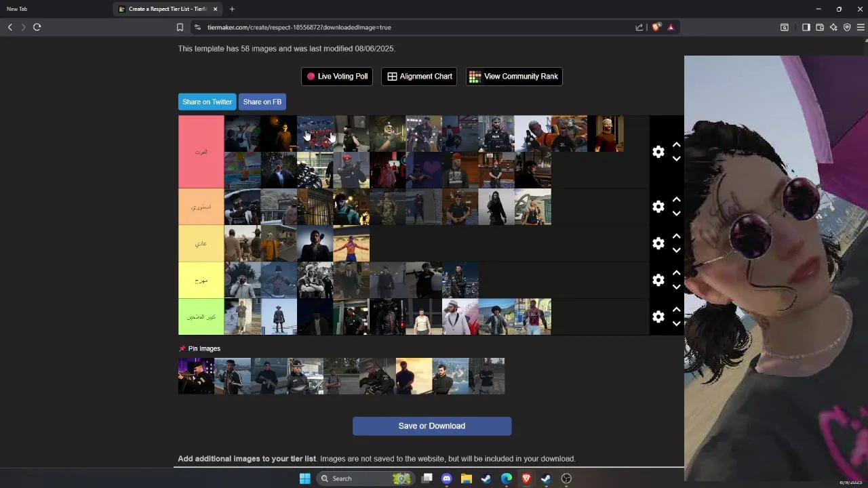Move the red tier row up
Image resolution: width=868 pixels, height=488 pixels.
(676, 145)
